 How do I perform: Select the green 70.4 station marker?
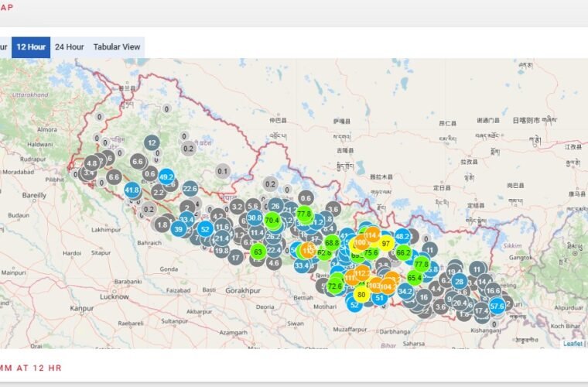click(272, 221)
